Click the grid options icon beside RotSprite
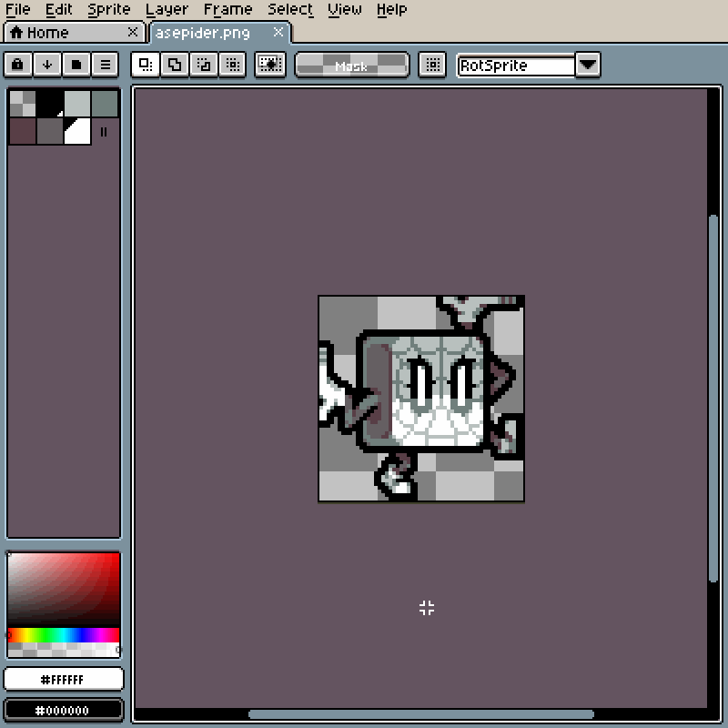728x728 pixels. (x=432, y=65)
